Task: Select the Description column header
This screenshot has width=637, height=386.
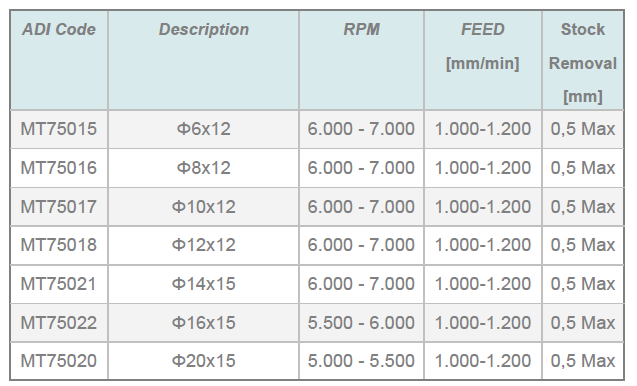Action: point(204,60)
